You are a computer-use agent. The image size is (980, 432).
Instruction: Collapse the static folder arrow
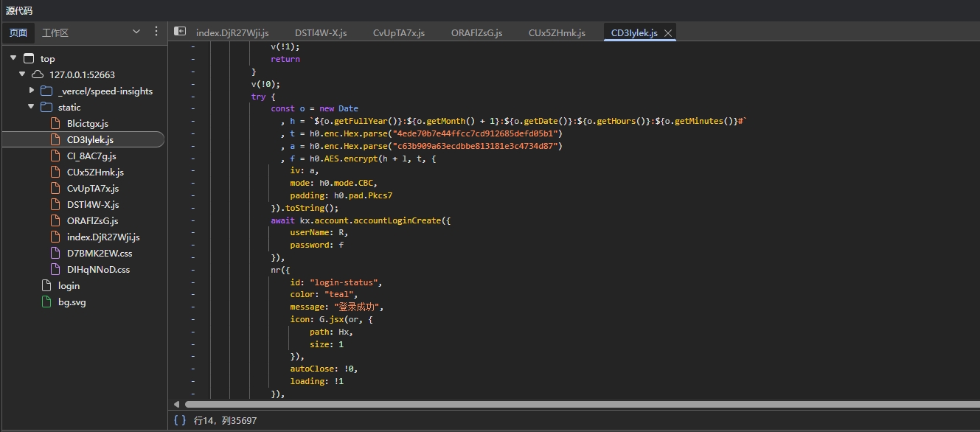click(32, 107)
